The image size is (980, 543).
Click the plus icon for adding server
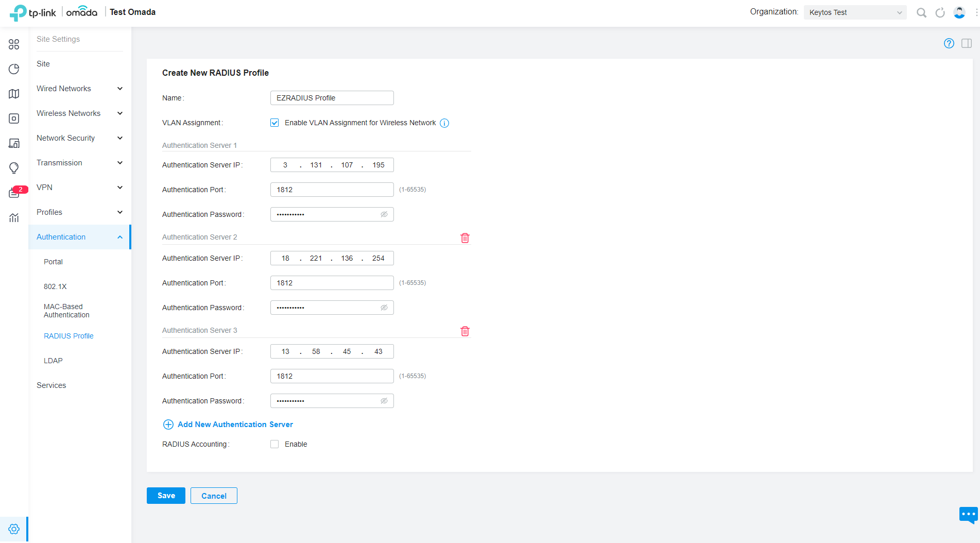point(168,425)
